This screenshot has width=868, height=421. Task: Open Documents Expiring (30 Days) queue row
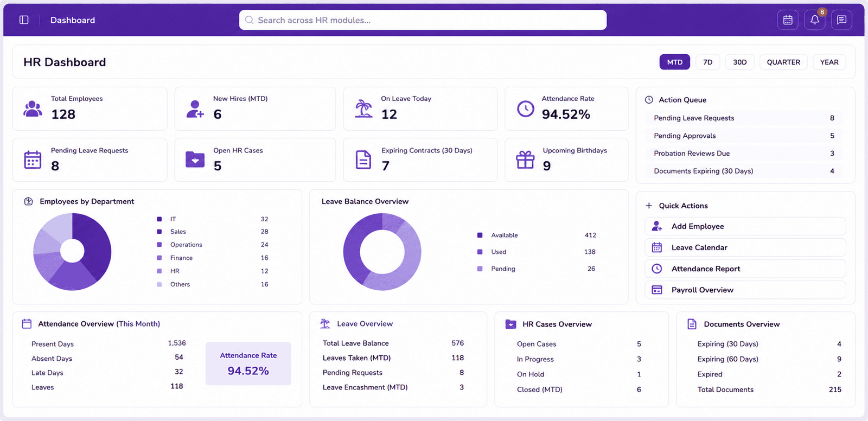tap(745, 171)
